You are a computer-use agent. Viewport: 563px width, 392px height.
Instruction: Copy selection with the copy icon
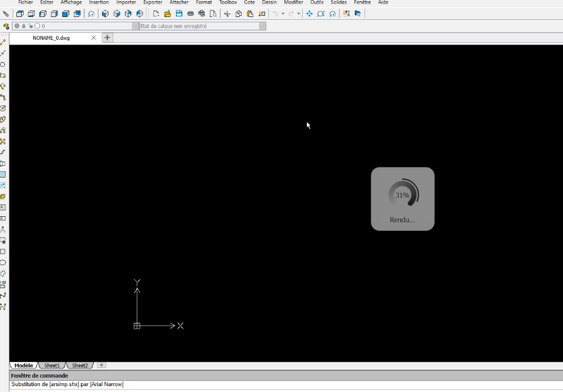click(x=239, y=14)
